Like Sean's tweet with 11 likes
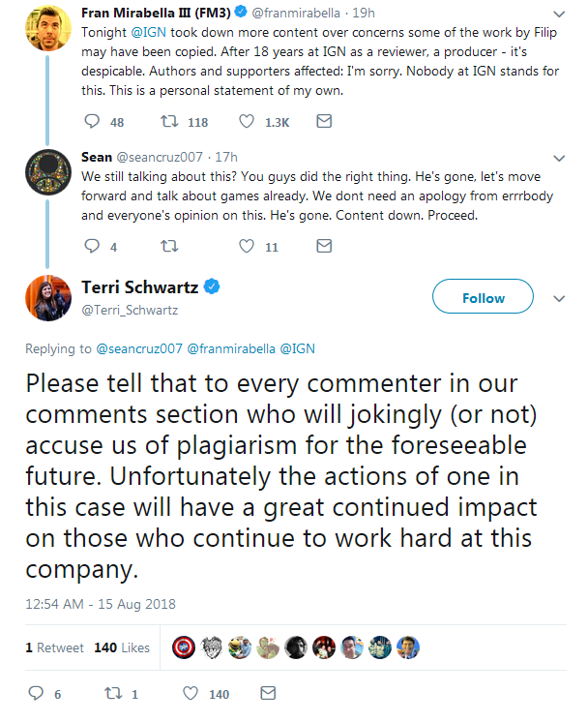Image resolution: width=588 pixels, height=722 pixels. (247, 246)
